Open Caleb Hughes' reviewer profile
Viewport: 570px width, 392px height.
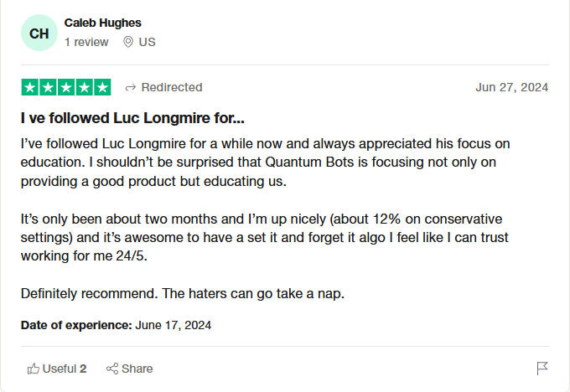point(102,23)
